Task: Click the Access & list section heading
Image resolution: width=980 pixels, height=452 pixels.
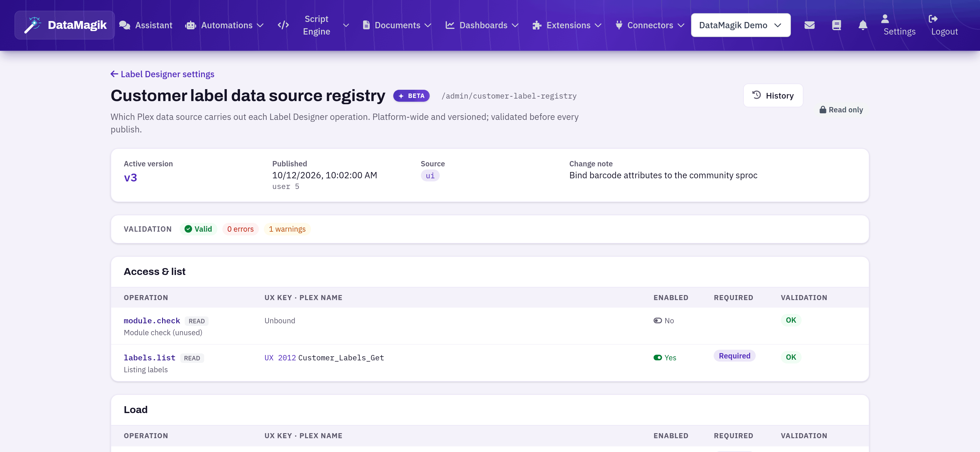Action: pyautogui.click(x=155, y=272)
